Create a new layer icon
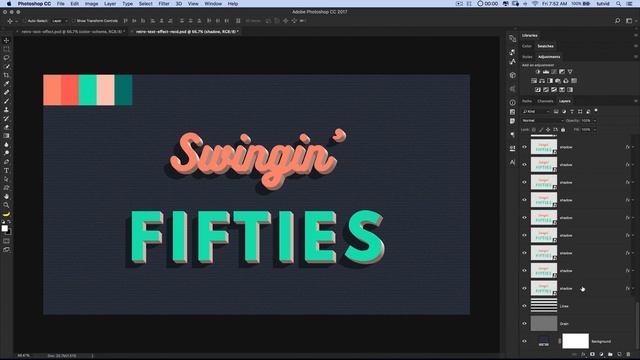640x360 pixels. point(619,354)
